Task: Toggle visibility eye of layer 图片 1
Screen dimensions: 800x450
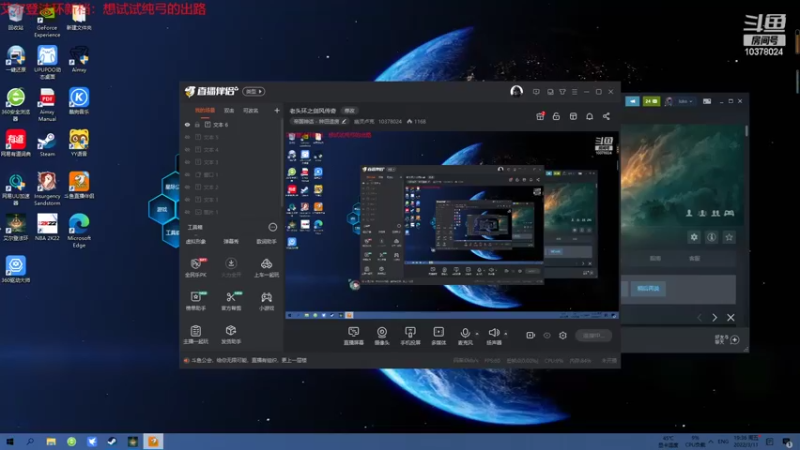Action: pyautogui.click(x=187, y=212)
